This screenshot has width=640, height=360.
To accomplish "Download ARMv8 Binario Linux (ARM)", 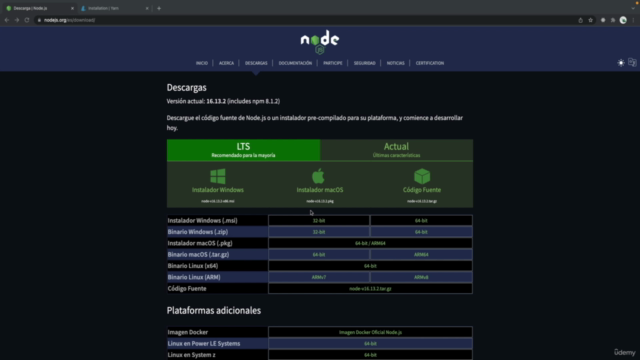I will click(421, 277).
